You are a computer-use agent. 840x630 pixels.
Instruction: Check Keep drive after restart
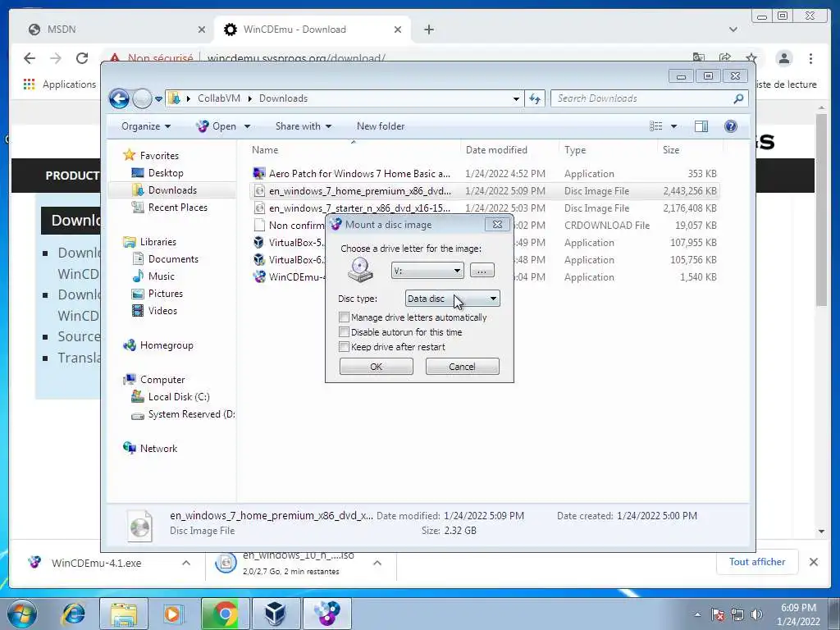[345, 347]
